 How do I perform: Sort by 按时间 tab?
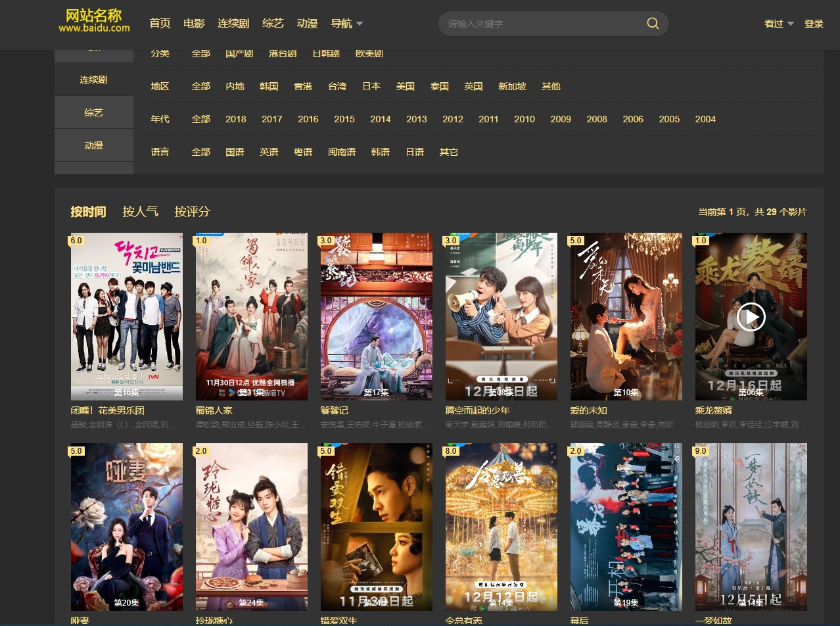(88, 212)
